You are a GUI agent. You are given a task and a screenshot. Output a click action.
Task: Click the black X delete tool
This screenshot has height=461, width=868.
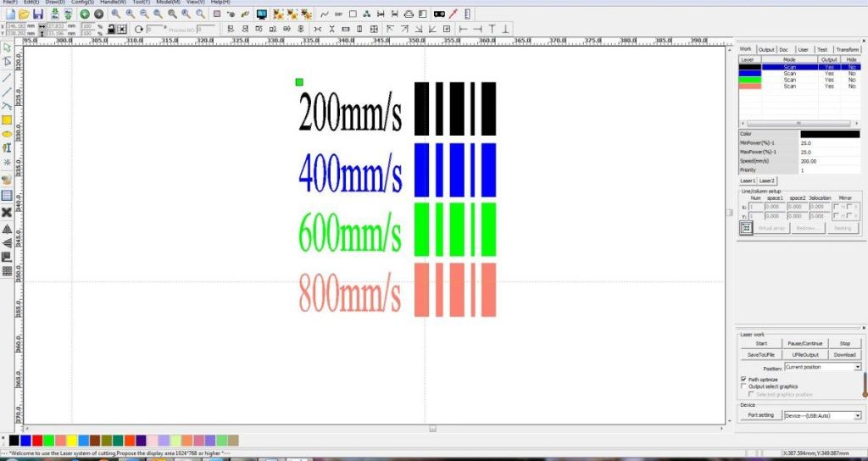7,212
